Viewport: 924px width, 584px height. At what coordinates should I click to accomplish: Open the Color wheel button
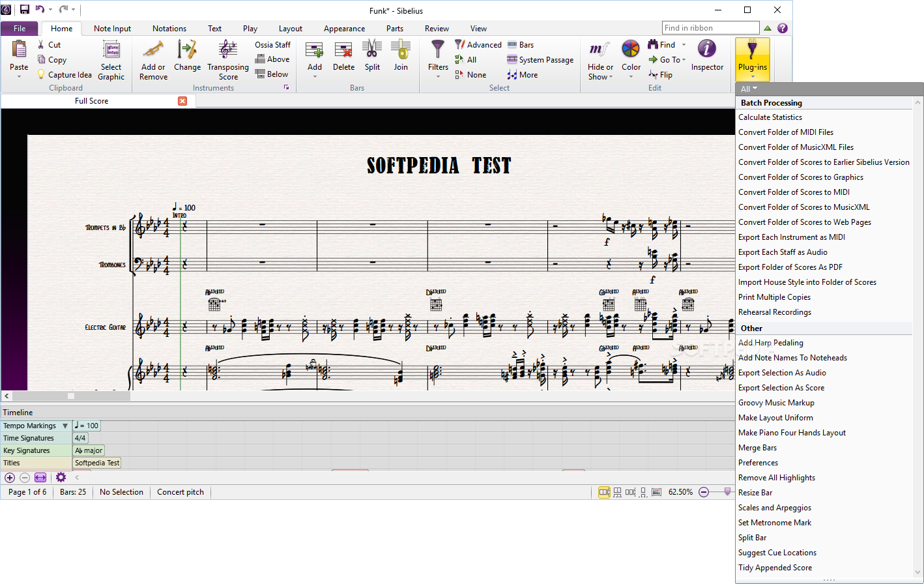tap(631, 50)
